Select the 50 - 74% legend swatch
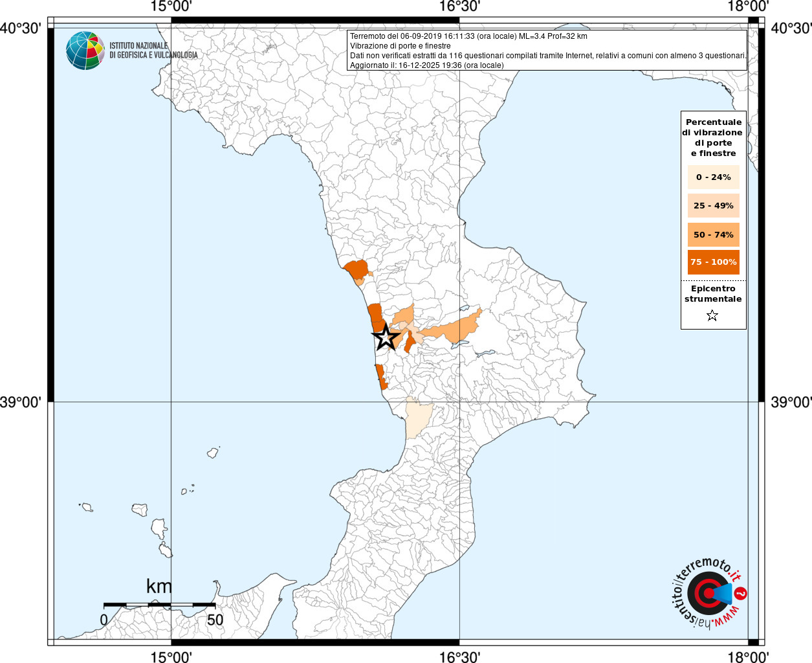 coord(713,234)
